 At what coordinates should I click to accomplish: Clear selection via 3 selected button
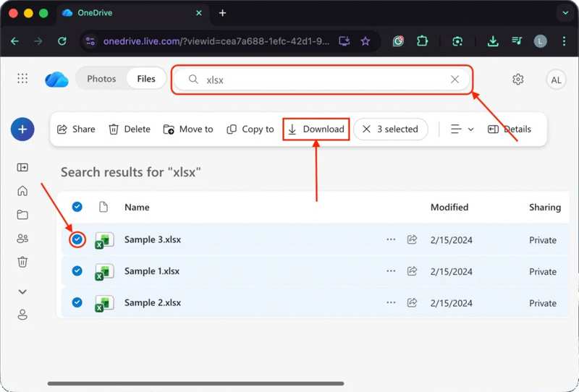[391, 129]
